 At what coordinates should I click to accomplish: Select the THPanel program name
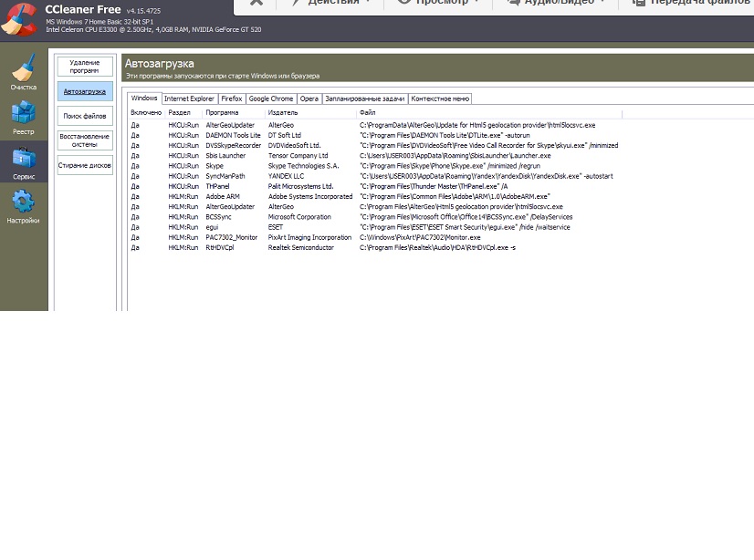click(217, 186)
